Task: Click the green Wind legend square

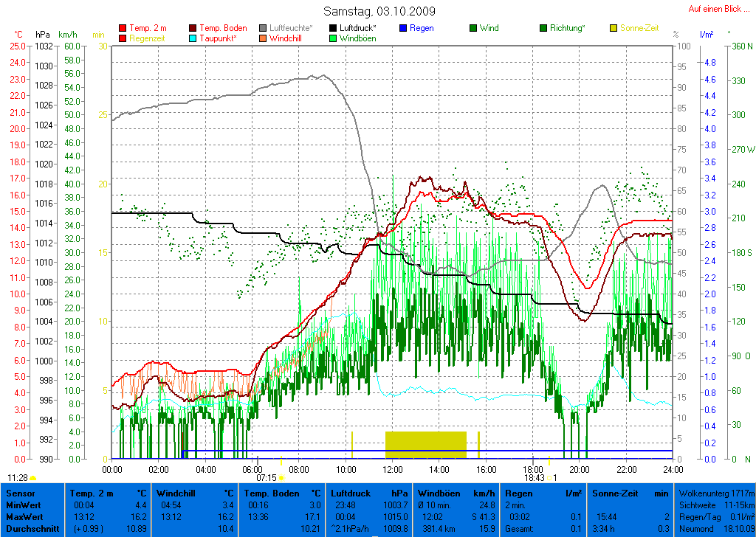Action: click(x=473, y=28)
